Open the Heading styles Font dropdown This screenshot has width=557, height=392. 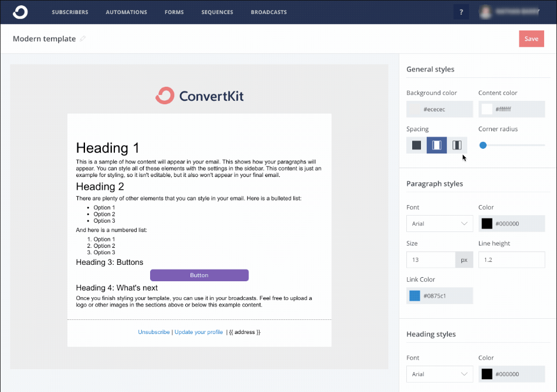click(x=440, y=374)
